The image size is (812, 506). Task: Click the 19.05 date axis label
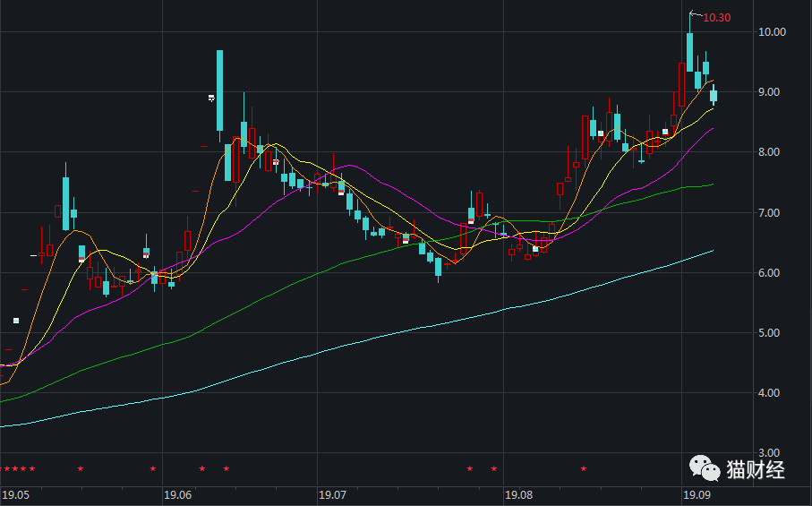[x=15, y=495]
